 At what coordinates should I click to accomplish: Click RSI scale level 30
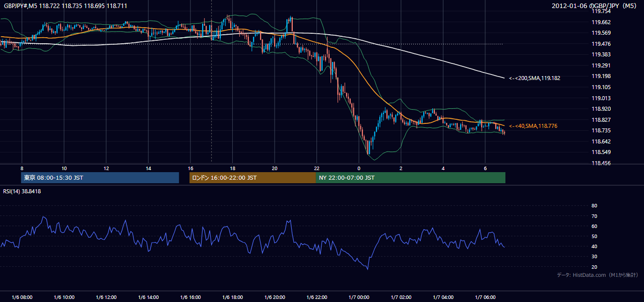(x=594, y=257)
